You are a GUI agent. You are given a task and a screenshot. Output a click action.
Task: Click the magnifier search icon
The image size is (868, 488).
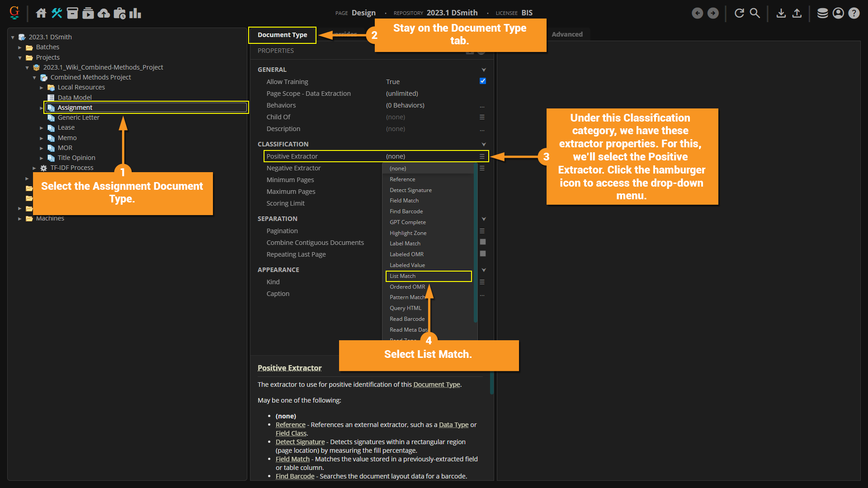click(755, 13)
